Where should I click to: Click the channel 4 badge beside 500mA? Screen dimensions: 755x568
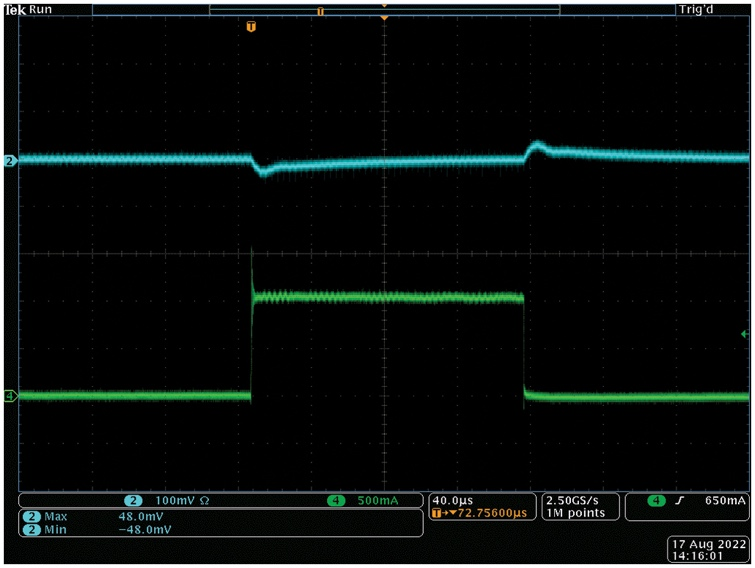[x=336, y=501]
